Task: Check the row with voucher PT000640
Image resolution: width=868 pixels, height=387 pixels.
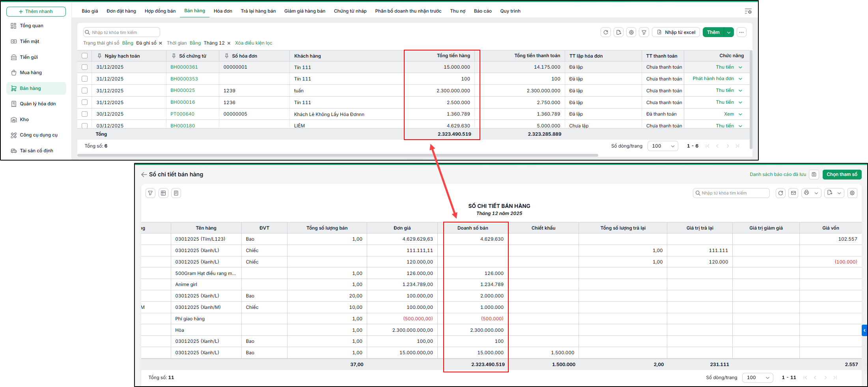Action: point(84,114)
